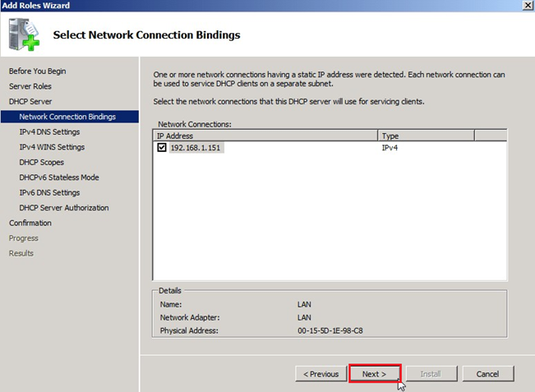
Task: Select Network Connection Bindings step
Action: point(70,117)
